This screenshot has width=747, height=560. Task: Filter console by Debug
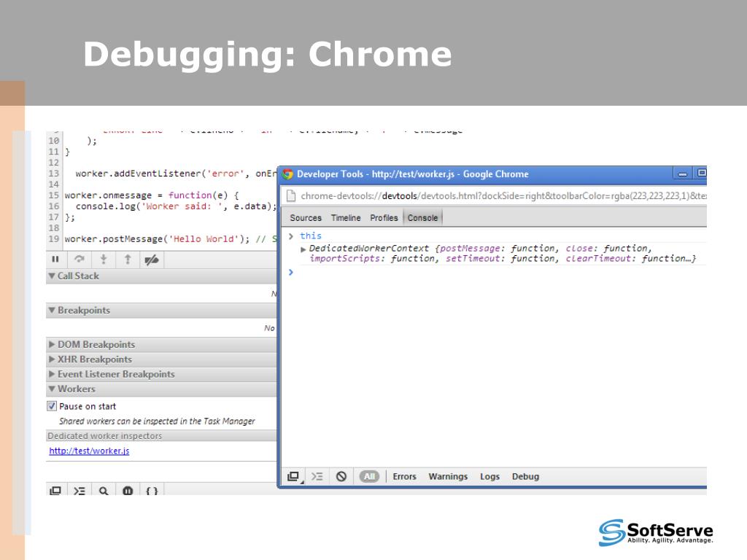click(525, 476)
